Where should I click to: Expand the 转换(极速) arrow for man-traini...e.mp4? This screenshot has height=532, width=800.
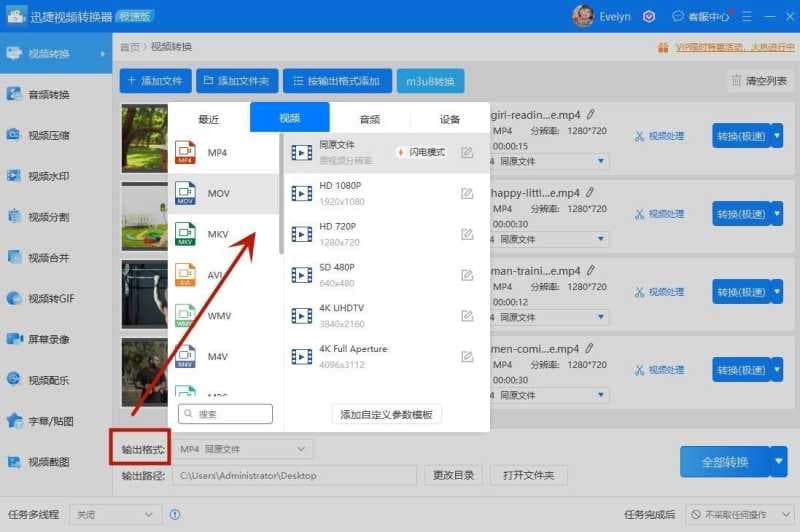coord(777,292)
